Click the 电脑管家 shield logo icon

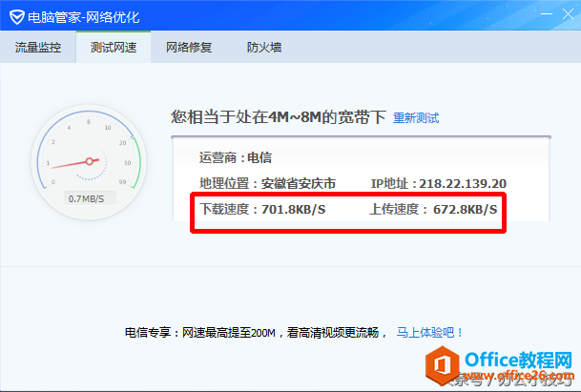[16, 17]
